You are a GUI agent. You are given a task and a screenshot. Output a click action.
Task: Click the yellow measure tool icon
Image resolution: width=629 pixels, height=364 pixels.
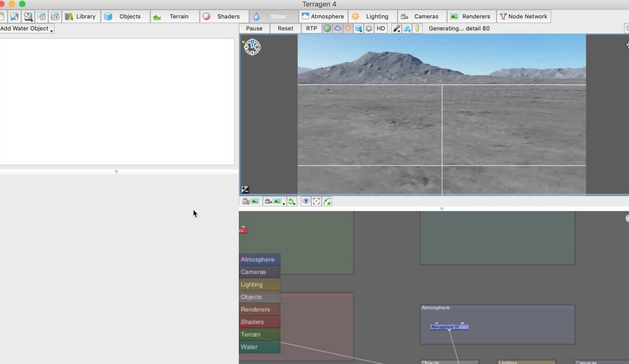click(x=417, y=28)
